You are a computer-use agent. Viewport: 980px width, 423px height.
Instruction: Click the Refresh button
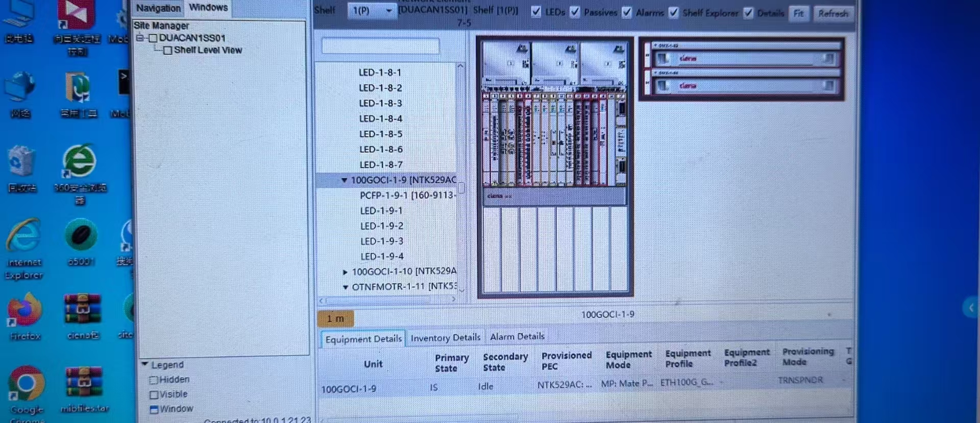[833, 13]
